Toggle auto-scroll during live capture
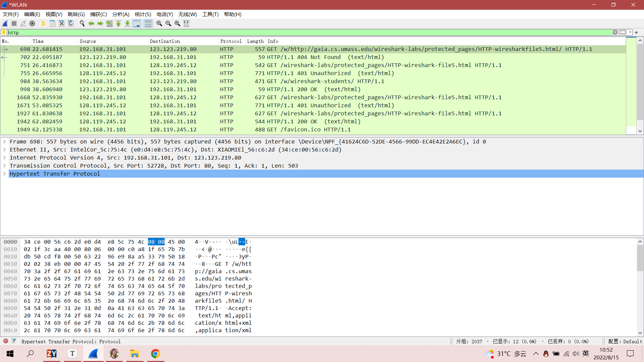Screen dimensions: 644x362 (137, 23)
